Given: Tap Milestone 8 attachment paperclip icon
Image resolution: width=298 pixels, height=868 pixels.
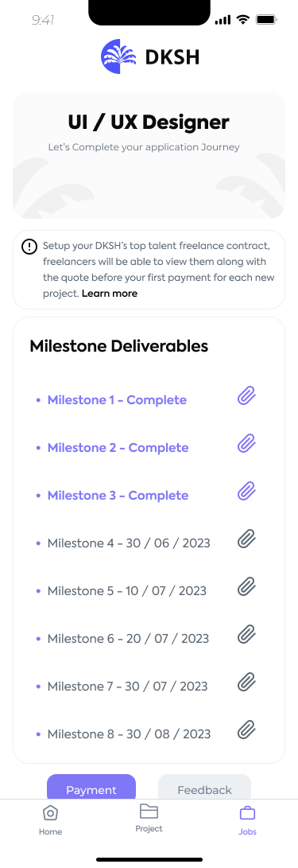Looking at the screenshot, I should click(246, 730).
